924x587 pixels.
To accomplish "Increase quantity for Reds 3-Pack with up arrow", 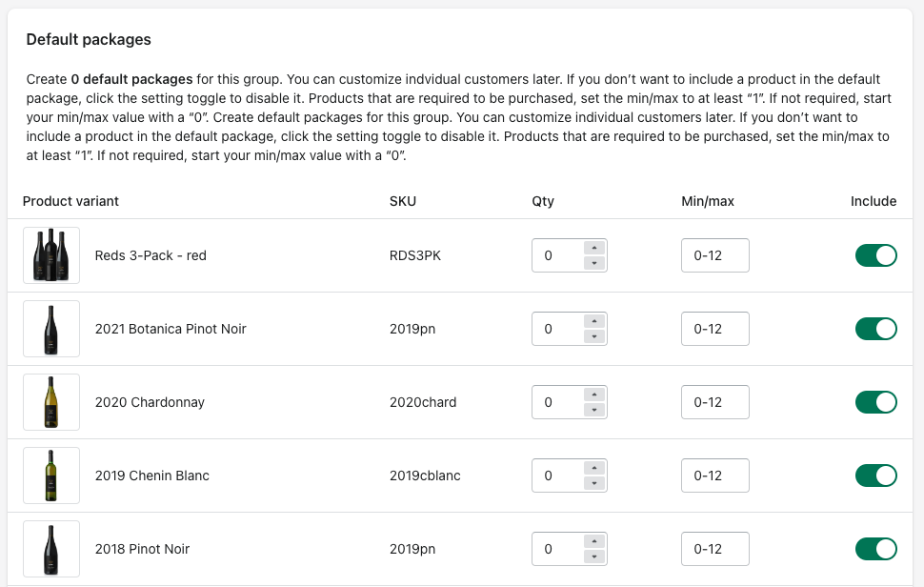I will [594, 248].
